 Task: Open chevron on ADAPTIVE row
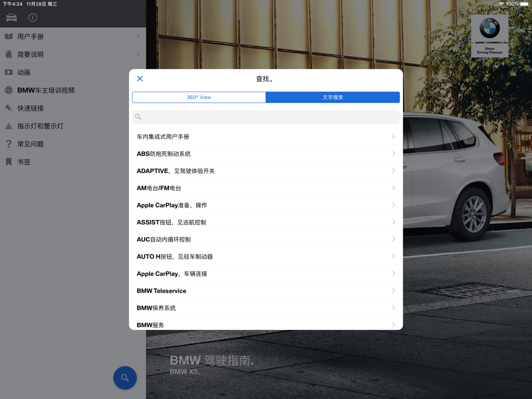(x=394, y=171)
